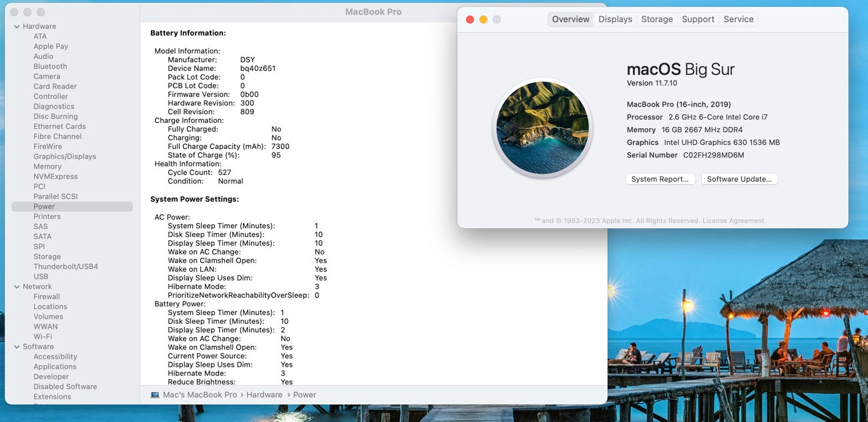The height and width of the screenshot is (422, 868).
Task: Select Graphics/Displays in the sidebar
Action: 65,156
